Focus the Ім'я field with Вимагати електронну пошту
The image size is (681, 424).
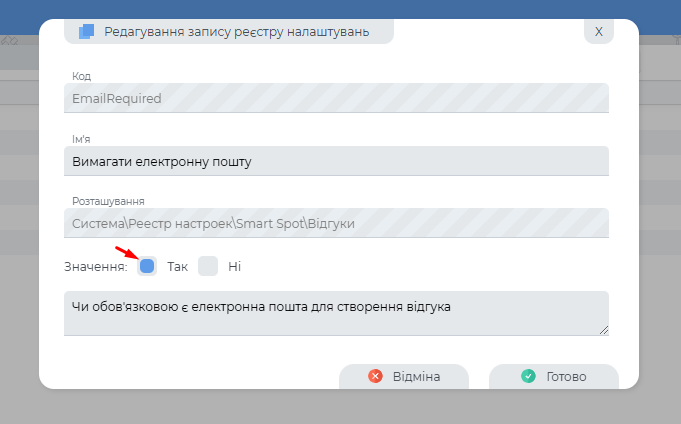click(x=336, y=161)
